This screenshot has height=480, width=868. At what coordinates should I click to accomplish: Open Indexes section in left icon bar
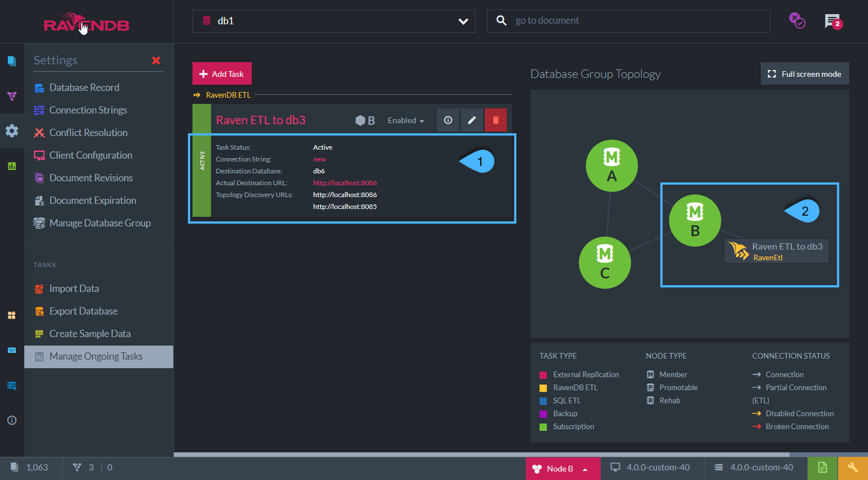coord(12,97)
